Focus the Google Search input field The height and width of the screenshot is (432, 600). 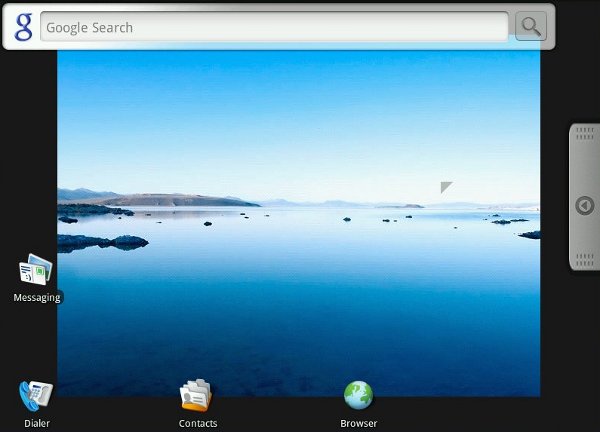[274, 27]
